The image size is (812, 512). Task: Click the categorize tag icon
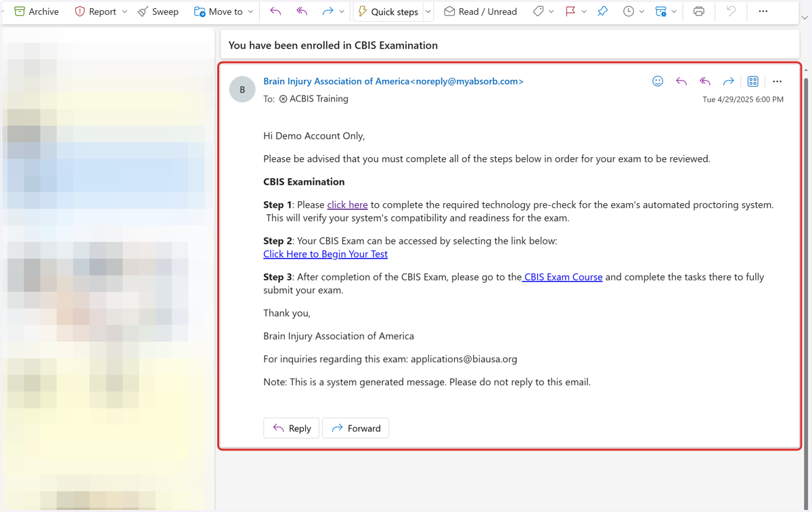[x=538, y=12]
